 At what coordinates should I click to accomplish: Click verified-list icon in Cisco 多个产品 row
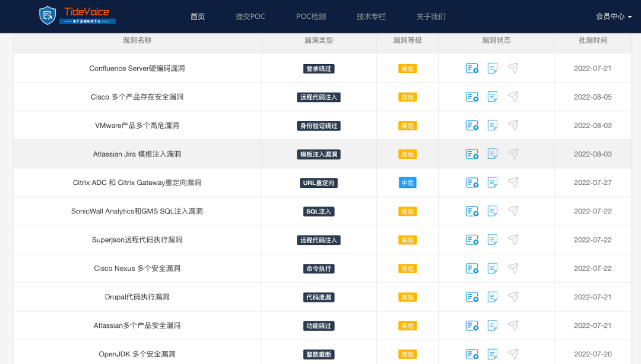tap(472, 97)
